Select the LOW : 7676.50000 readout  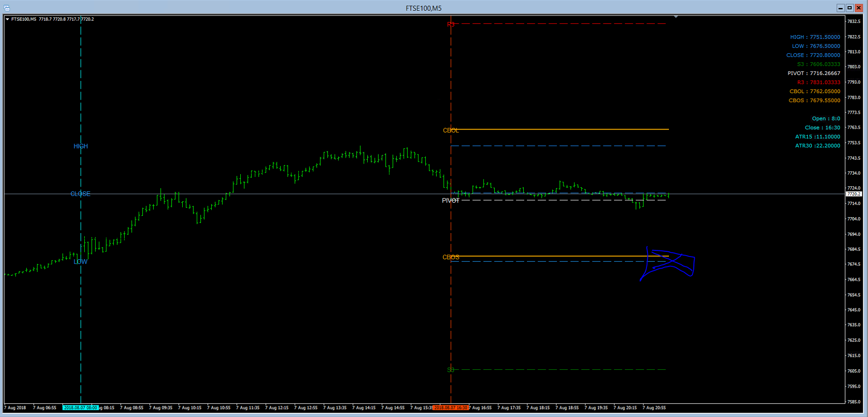coord(816,46)
